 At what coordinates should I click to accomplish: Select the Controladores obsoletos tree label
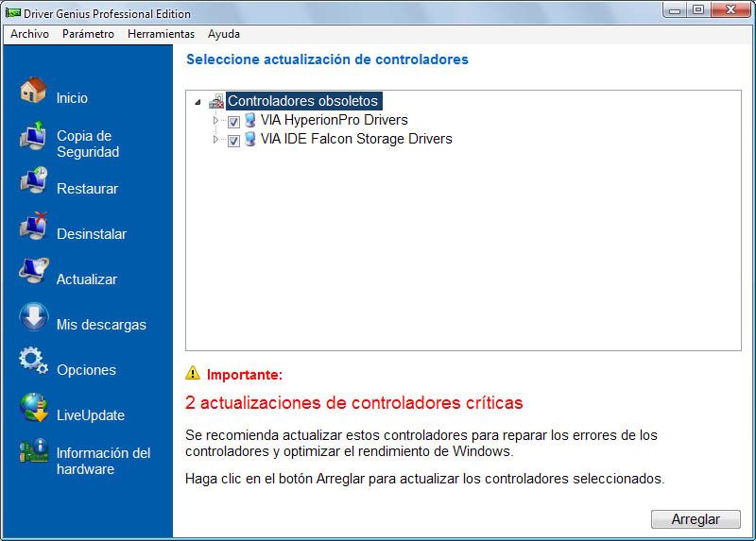(303, 101)
